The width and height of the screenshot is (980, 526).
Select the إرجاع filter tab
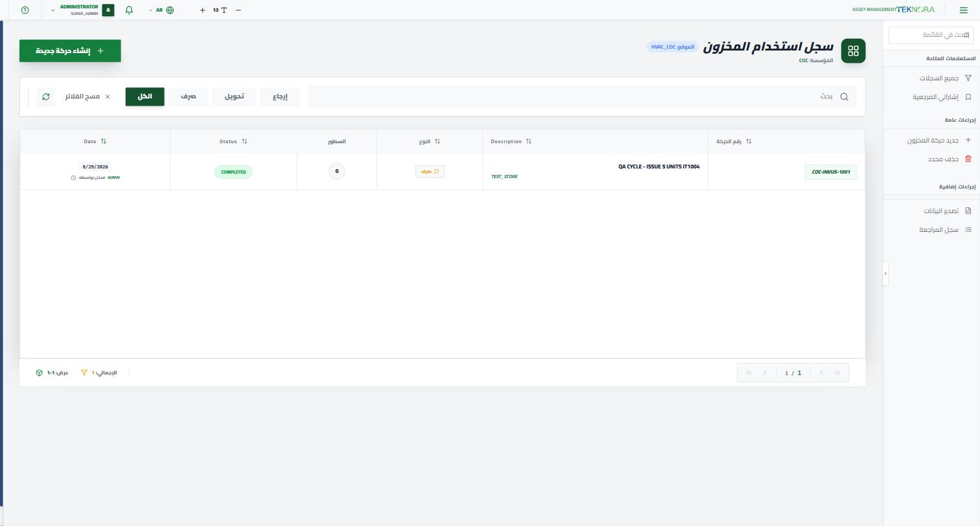point(280,97)
